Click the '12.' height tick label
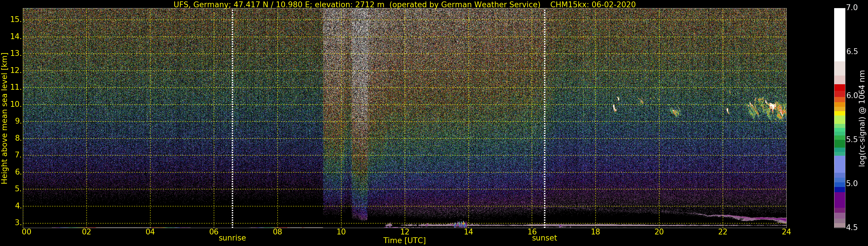The image size is (868, 246). tap(16, 70)
